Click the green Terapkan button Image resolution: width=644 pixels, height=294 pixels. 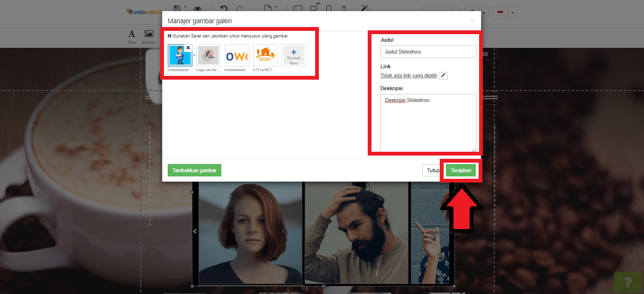(x=461, y=170)
